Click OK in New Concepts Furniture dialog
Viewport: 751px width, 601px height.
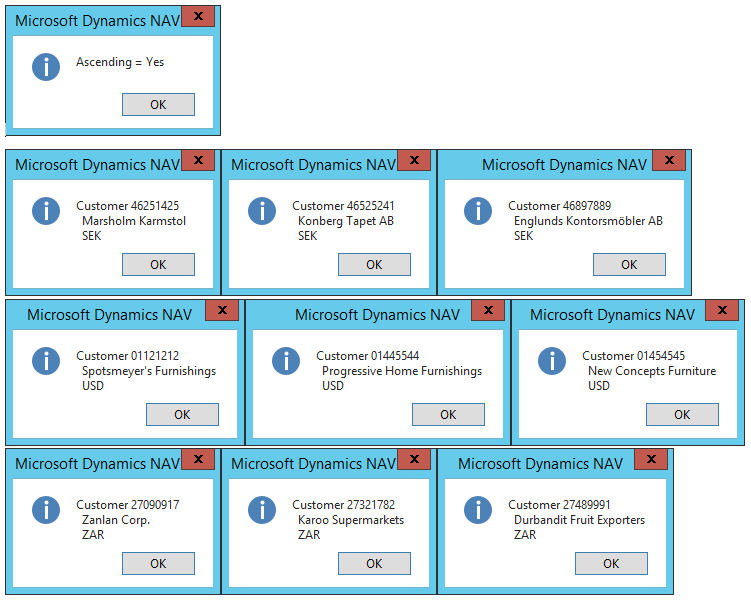pos(683,414)
